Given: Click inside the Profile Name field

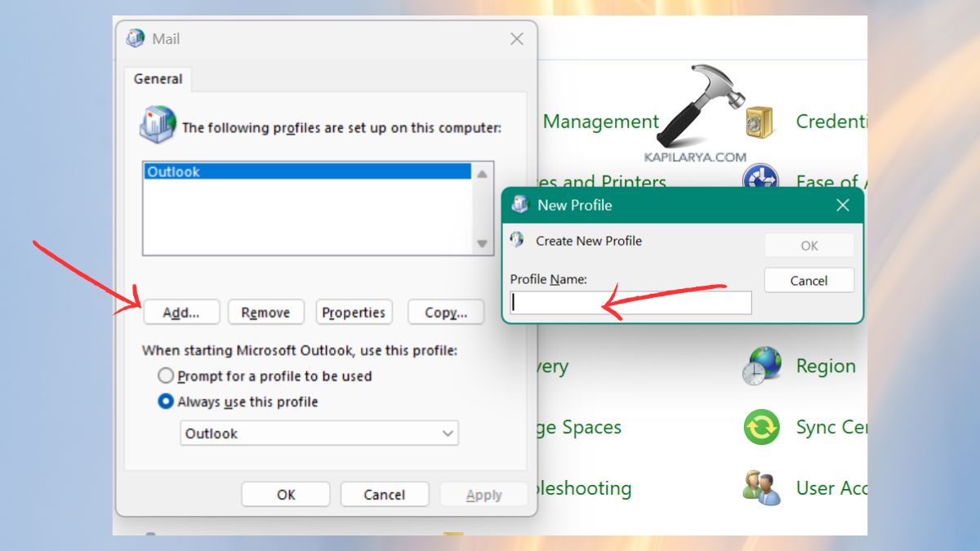Looking at the screenshot, I should coord(629,302).
